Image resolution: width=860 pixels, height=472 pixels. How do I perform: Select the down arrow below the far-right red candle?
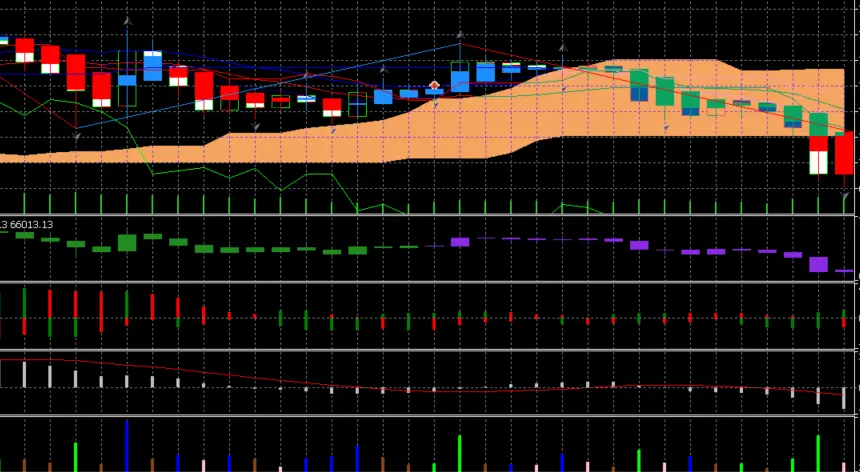845,197
